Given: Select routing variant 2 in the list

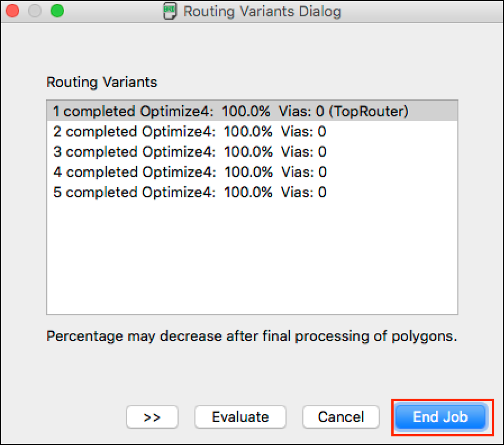Looking at the screenshot, I should click(x=252, y=131).
